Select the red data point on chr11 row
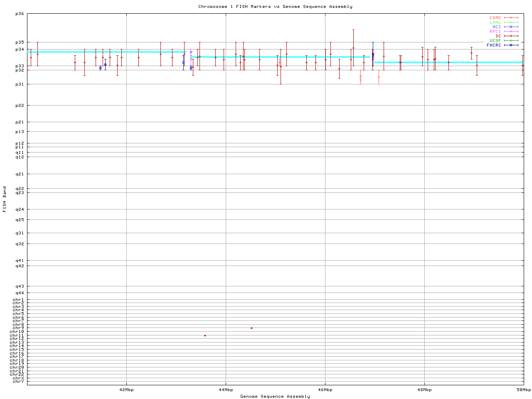 click(x=205, y=335)
